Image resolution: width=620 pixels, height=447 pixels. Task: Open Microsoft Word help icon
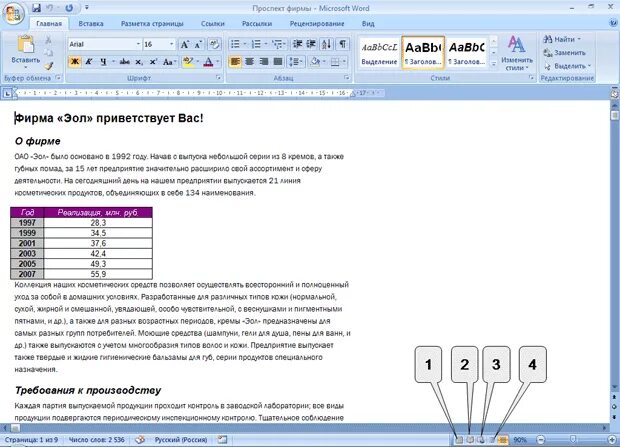pyautogui.click(x=613, y=23)
